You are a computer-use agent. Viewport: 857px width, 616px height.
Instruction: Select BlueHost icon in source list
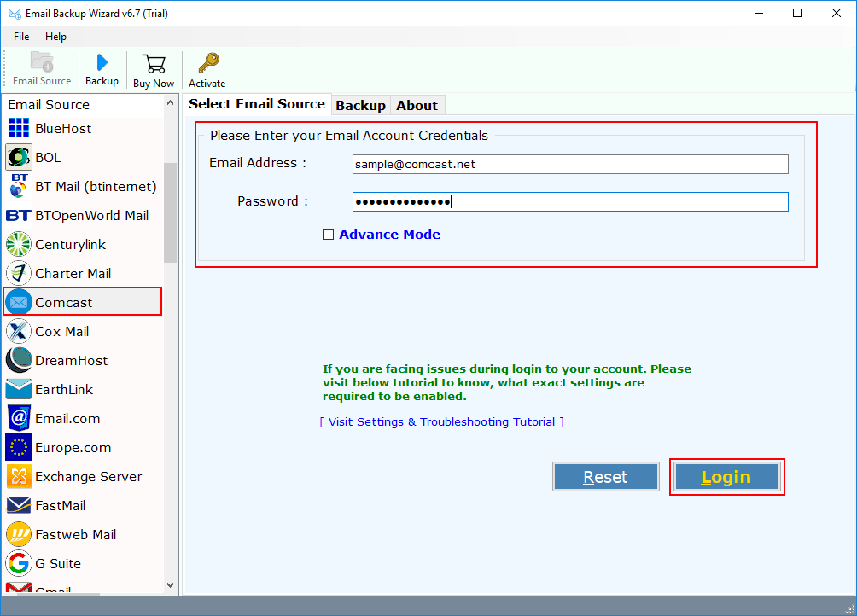tap(19, 128)
